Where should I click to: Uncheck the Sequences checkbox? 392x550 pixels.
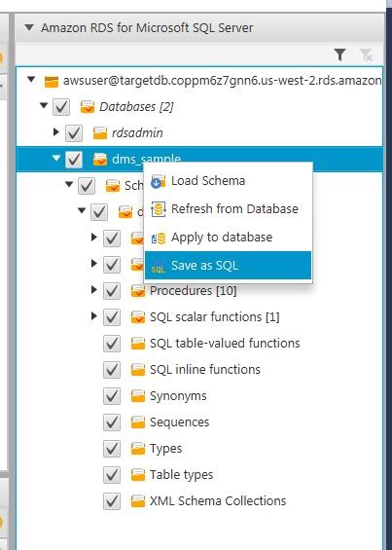pos(112,422)
